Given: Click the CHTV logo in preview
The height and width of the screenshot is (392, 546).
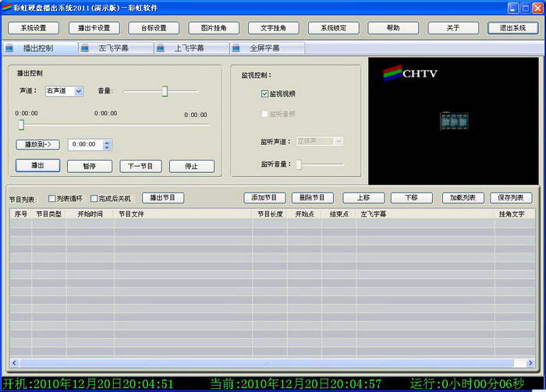Looking at the screenshot, I should pyautogui.click(x=409, y=73).
